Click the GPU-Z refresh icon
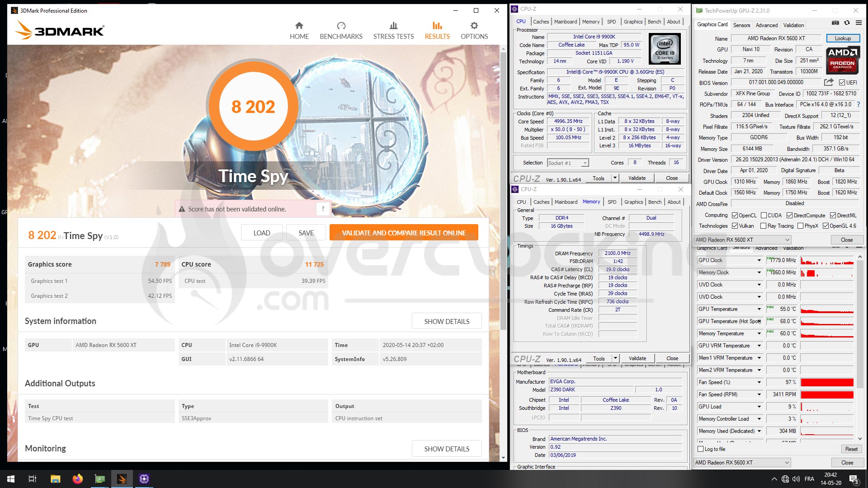Viewport: 868px width, 488px height. tap(847, 23)
